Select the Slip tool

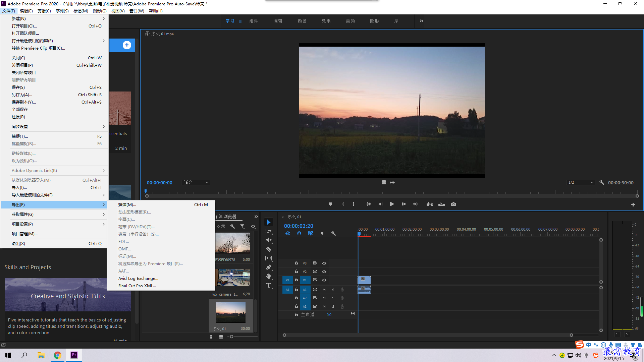click(269, 258)
